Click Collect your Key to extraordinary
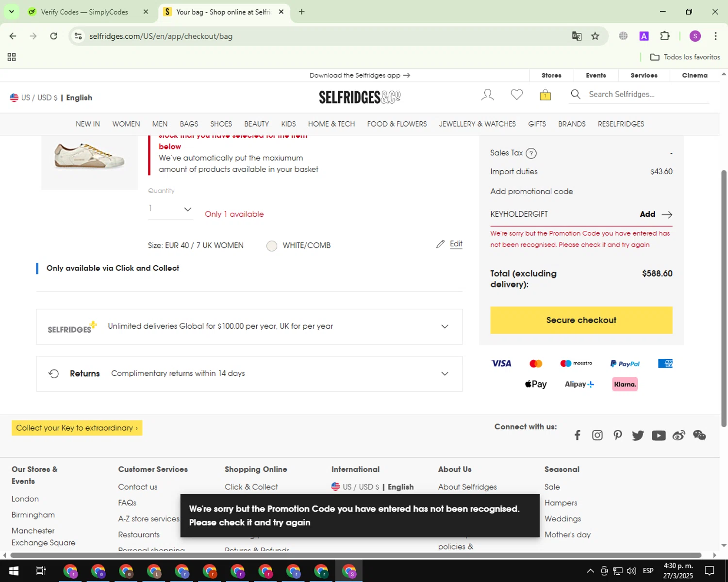Image resolution: width=728 pixels, height=582 pixels. (77, 428)
